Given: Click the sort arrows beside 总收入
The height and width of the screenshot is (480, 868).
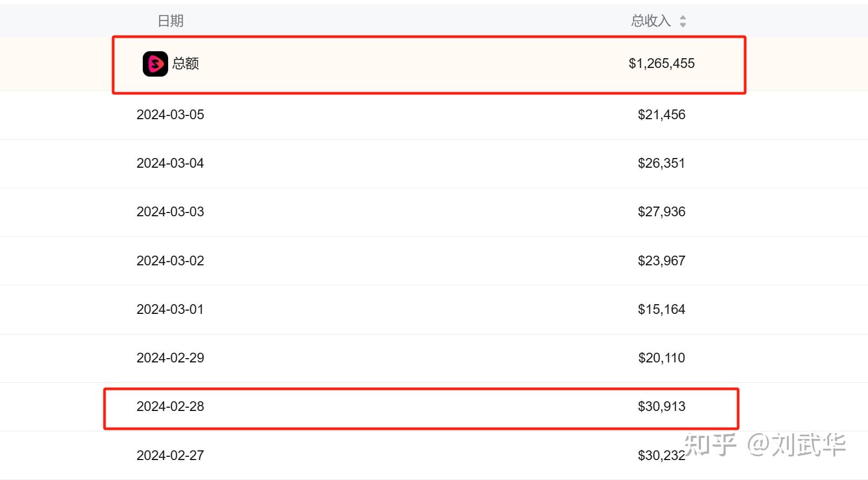Looking at the screenshot, I should [x=683, y=21].
